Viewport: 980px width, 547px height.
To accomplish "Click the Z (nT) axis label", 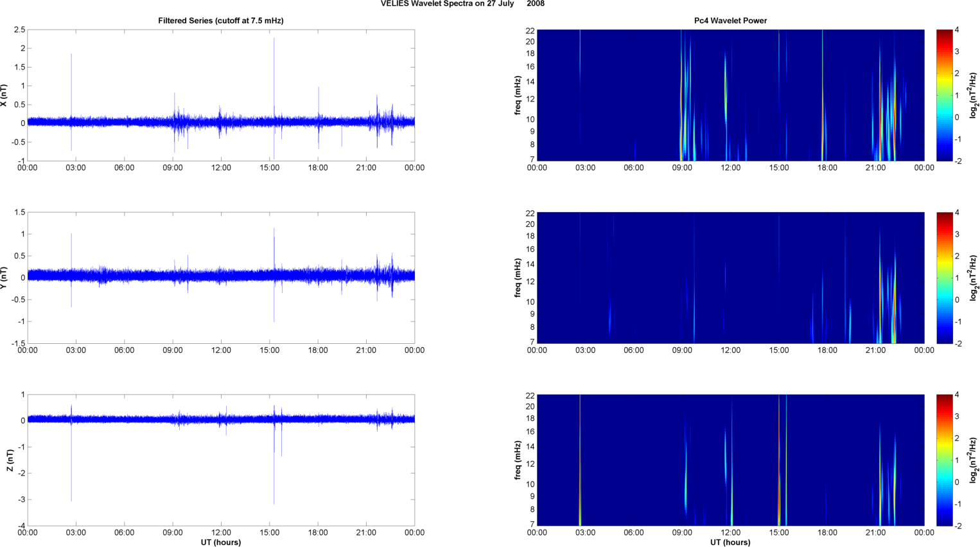I will 10,460.
